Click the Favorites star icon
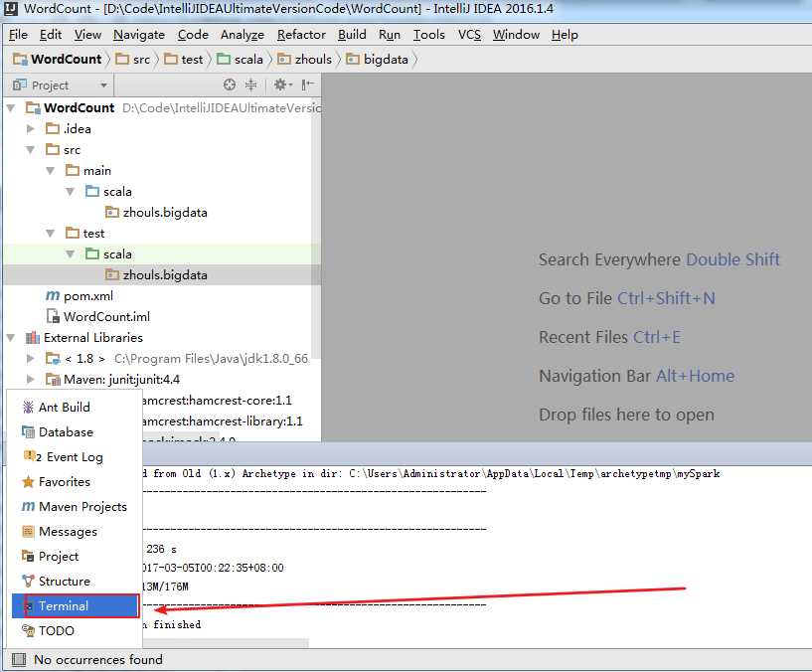The height and width of the screenshot is (672, 812). [28, 482]
